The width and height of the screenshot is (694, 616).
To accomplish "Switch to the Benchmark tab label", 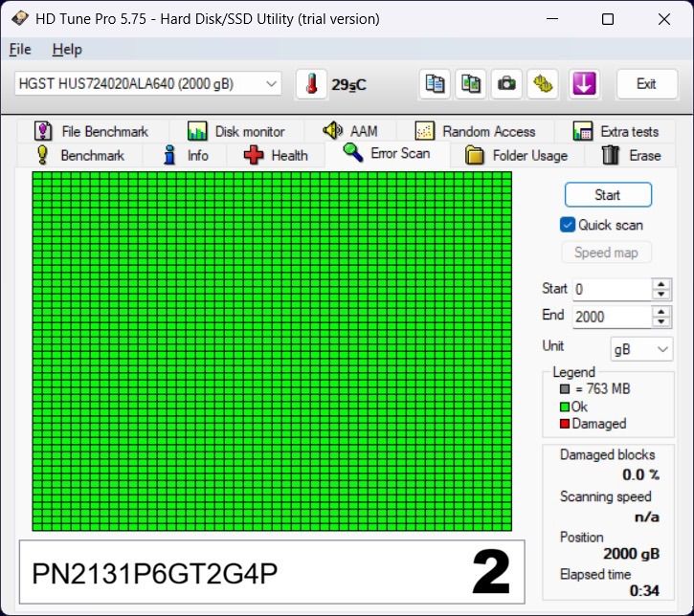I will point(93,155).
